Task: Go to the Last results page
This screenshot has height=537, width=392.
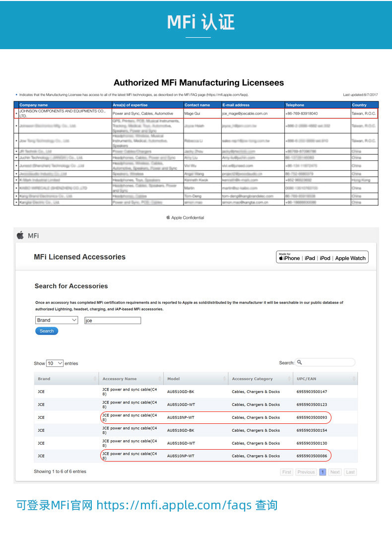Action: [350, 472]
